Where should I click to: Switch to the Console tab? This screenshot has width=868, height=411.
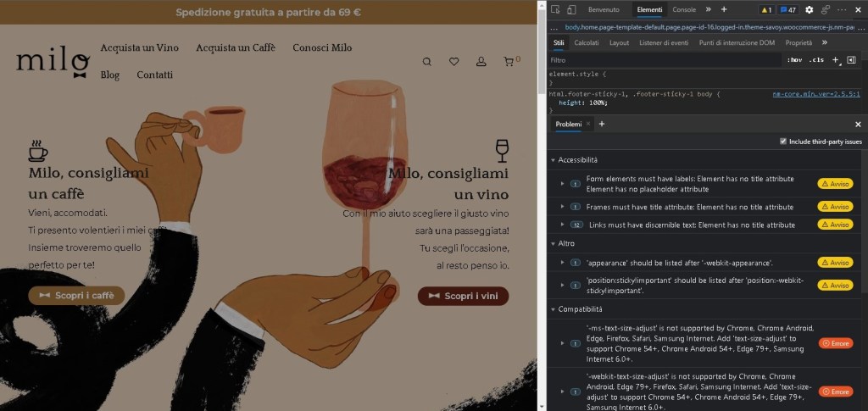[684, 9]
